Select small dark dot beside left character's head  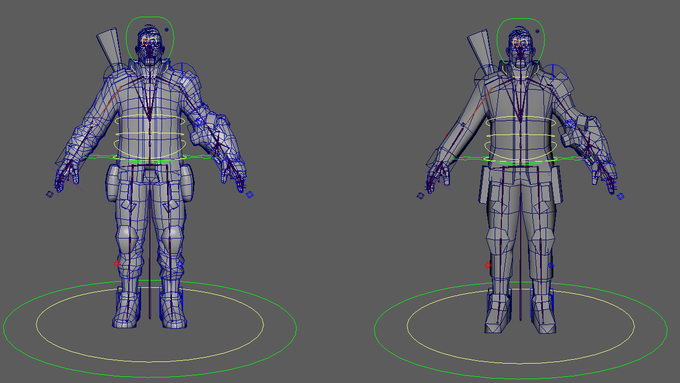(x=167, y=30)
